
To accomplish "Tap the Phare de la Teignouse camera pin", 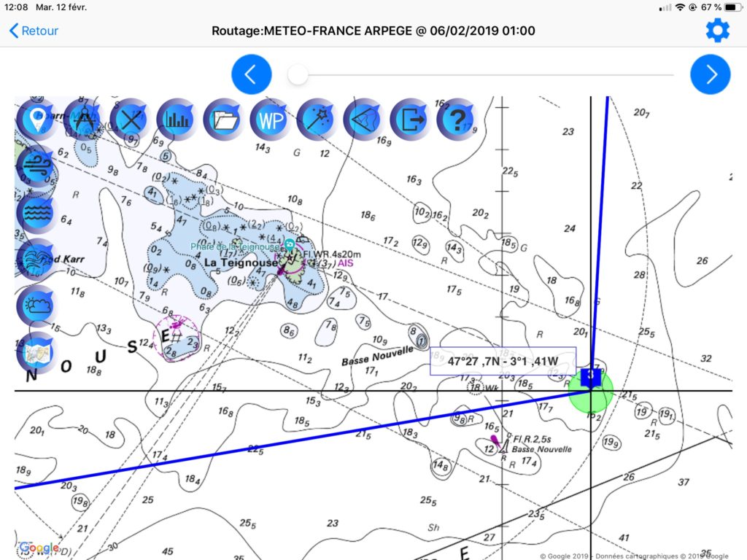I will [289, 245].
